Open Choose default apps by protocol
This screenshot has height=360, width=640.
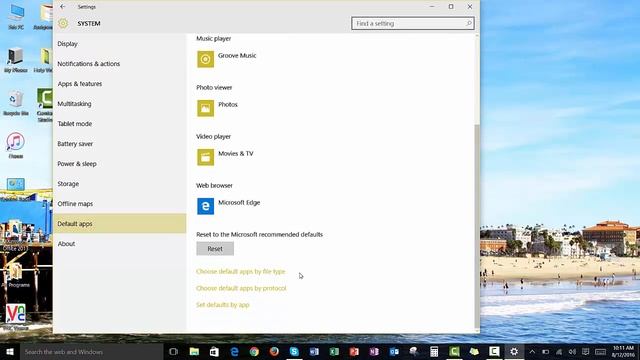241,288
